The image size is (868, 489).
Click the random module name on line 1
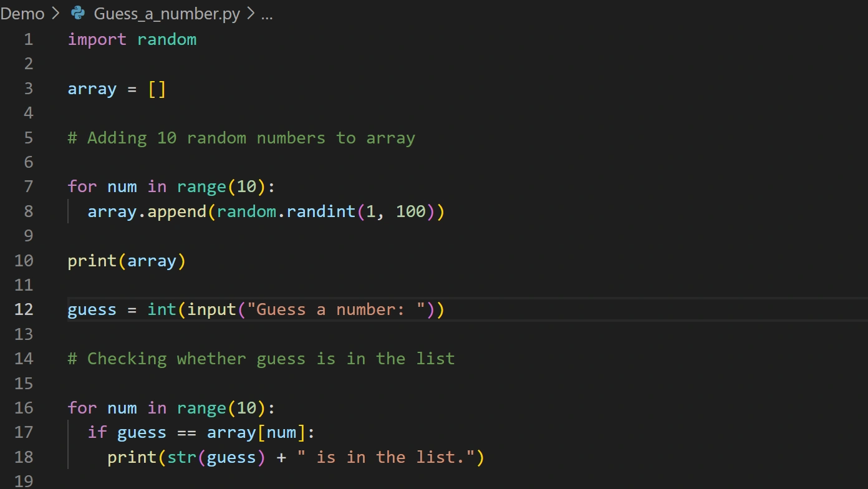tap(166, 39)
